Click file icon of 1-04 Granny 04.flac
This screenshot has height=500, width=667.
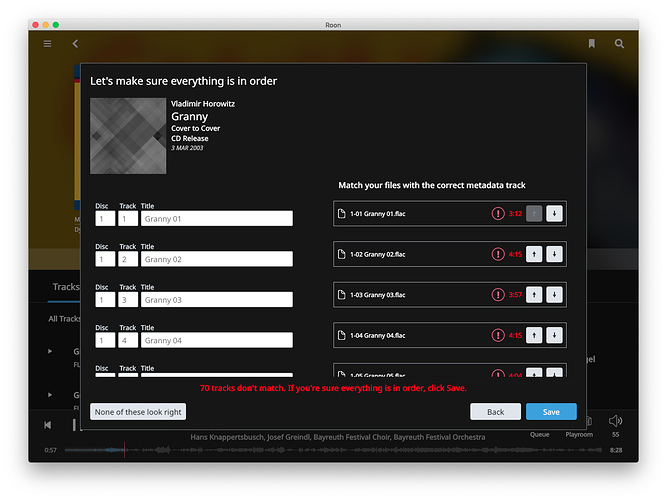pyautogui.click(x=342, y=335)
